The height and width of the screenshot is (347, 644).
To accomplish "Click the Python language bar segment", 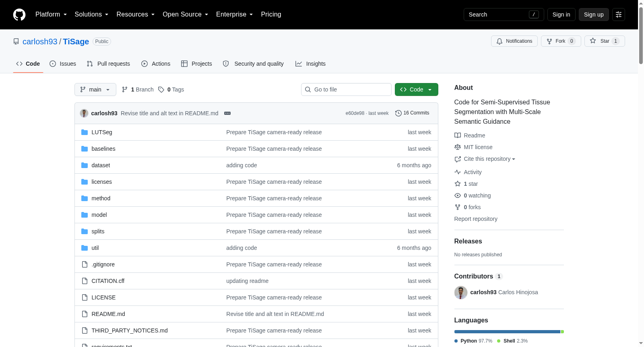I will click(507, 332).
